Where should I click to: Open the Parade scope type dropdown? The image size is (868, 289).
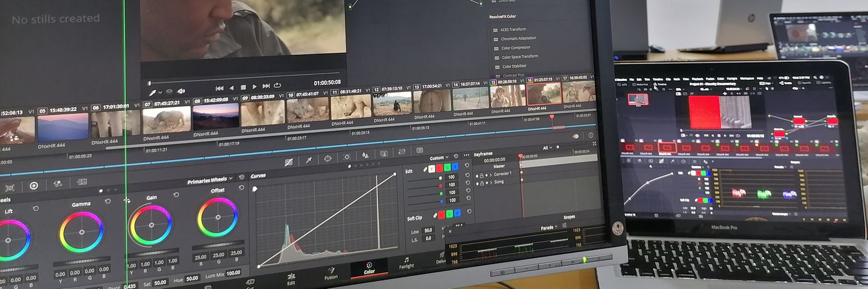(x=549, y=227)
